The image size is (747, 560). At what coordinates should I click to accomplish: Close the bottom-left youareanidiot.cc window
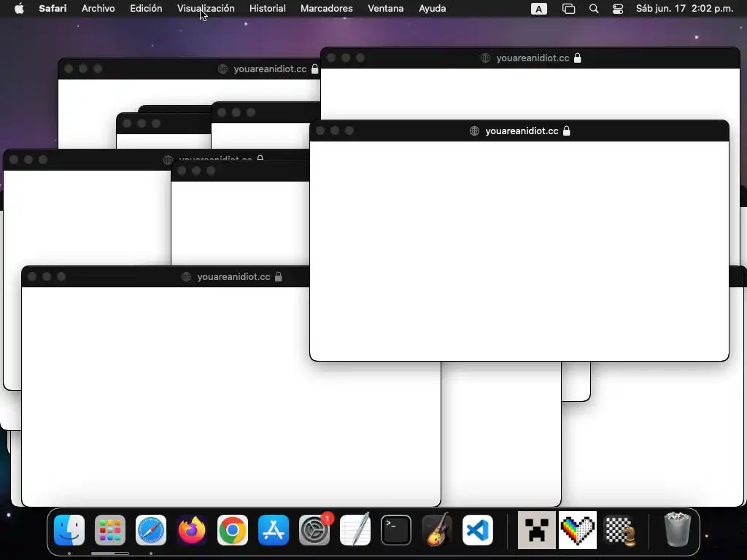(32, 276)
